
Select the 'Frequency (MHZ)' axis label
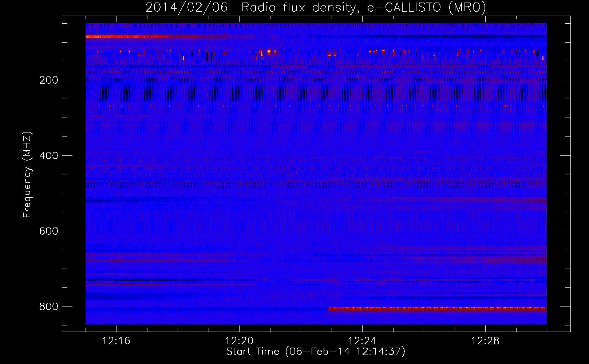click(x=27, y=175)
